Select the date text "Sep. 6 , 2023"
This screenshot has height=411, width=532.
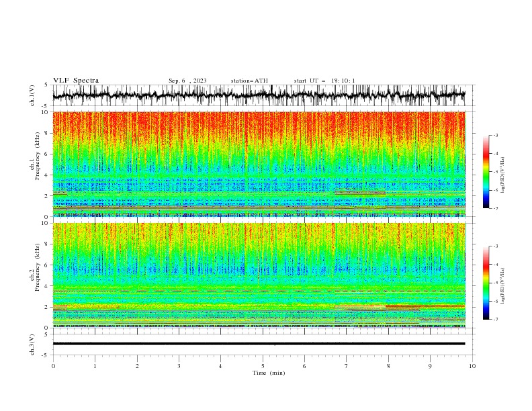click(187, 81)
